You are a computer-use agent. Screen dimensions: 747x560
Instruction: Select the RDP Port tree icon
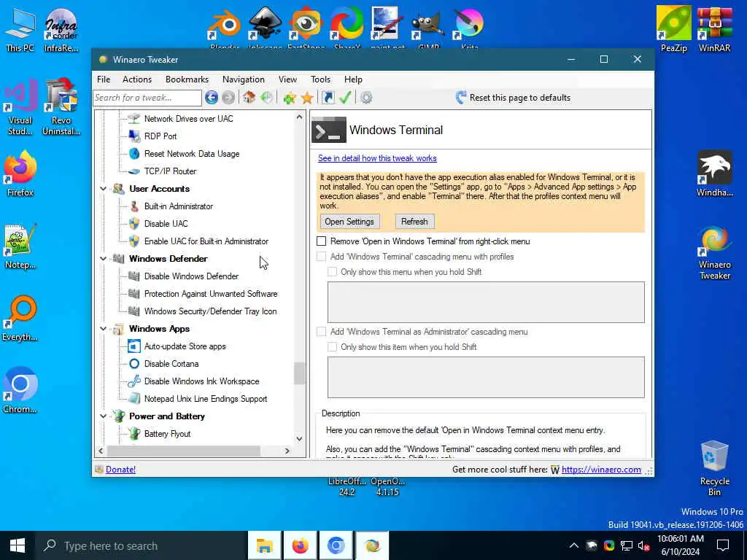tap(134, 136)
